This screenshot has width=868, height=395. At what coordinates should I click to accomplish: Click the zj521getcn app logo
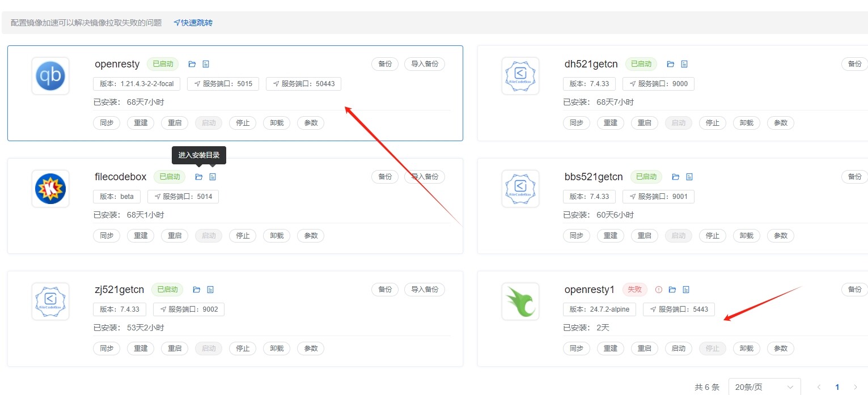(x=50, y=301)
